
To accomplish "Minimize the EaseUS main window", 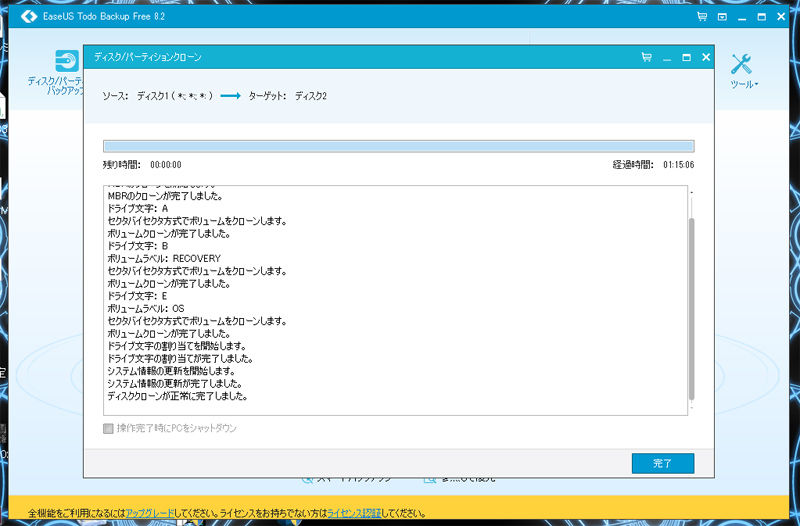I will (742, 17).
